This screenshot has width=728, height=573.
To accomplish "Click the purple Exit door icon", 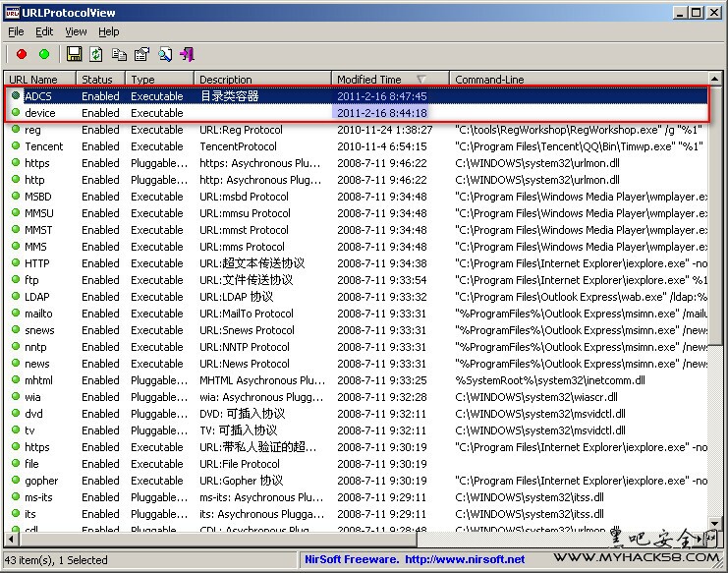I will pos(187,54).
